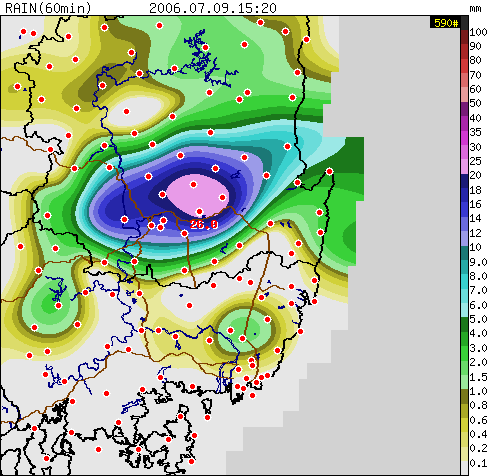Click the legend label 4.0
Screen dimensions: 496x476
pos(478,333)
